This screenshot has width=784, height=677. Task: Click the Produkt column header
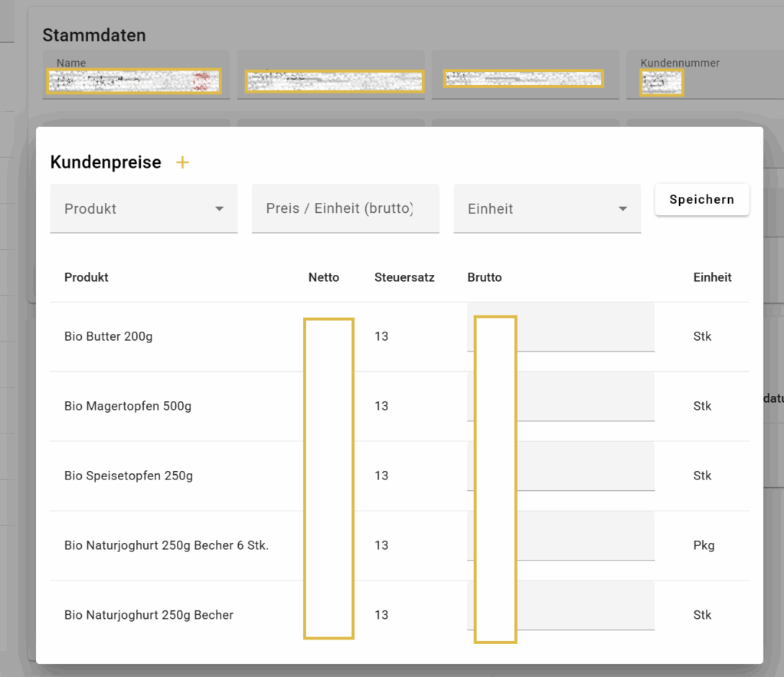click(x=87, y=277)
